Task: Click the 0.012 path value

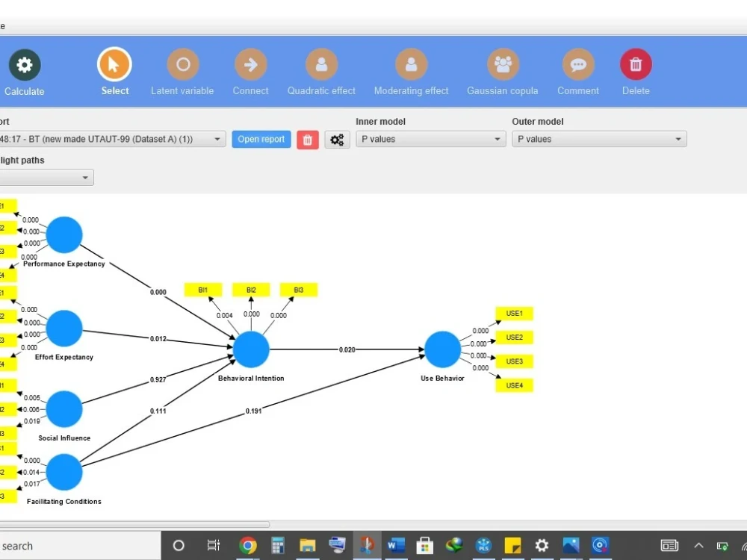Action: coord(158,338)
